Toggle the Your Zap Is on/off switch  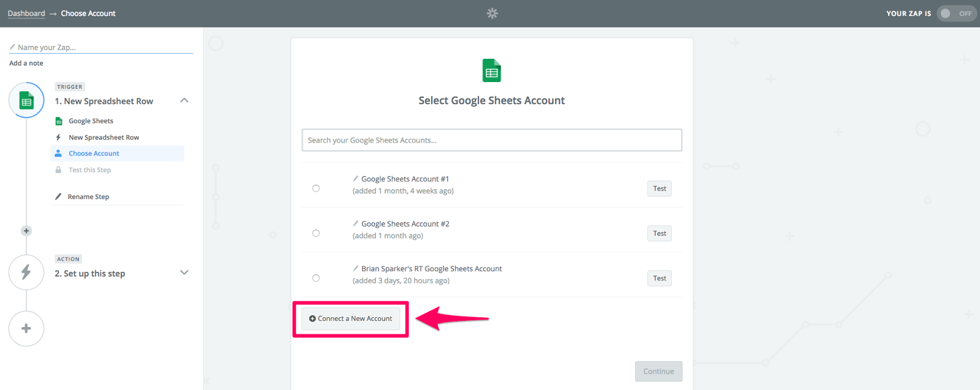[x=956, y=13]
